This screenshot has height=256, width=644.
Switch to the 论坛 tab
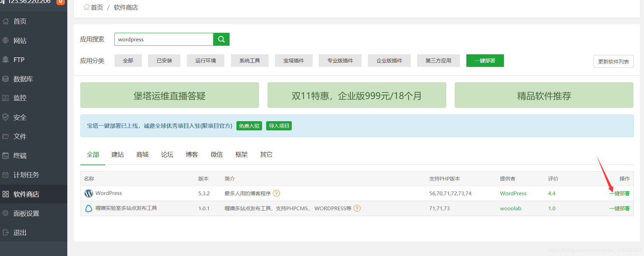(x=167, y=155)
